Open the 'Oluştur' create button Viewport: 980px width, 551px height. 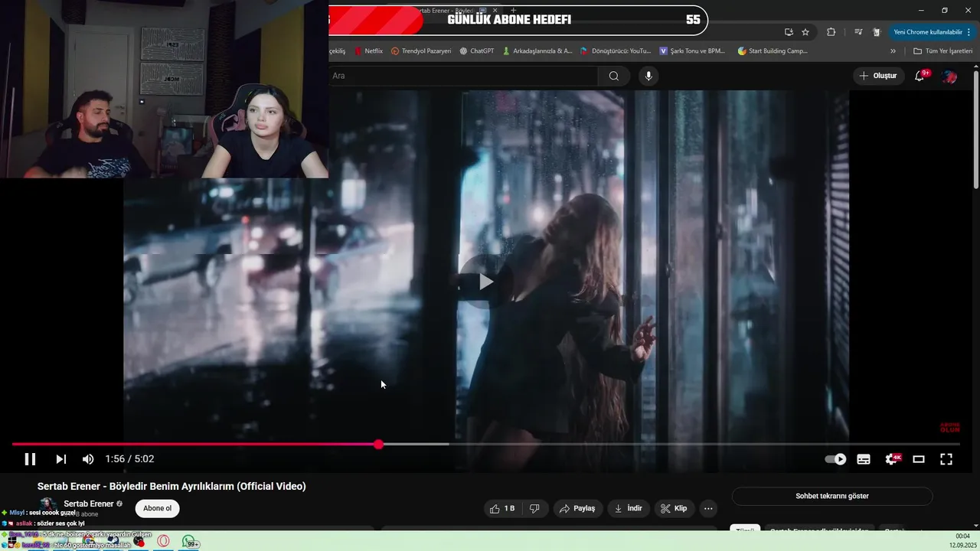coord(877,76)
